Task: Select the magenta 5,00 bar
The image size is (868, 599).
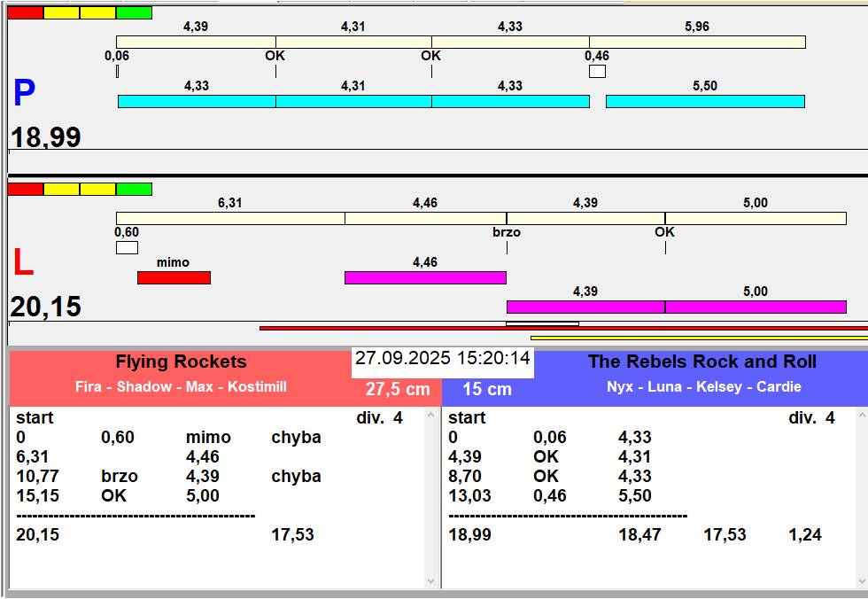Action: (x=756, y=307)
